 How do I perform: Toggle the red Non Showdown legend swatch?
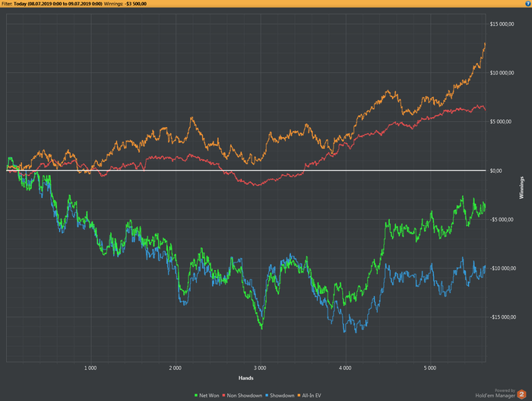tap(223, 395)
